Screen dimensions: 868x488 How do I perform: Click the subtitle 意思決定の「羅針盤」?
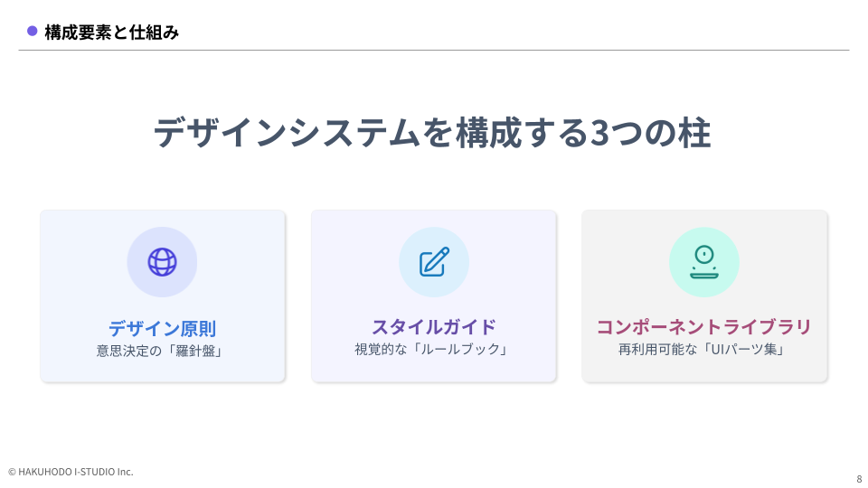[x=162, y=350]
